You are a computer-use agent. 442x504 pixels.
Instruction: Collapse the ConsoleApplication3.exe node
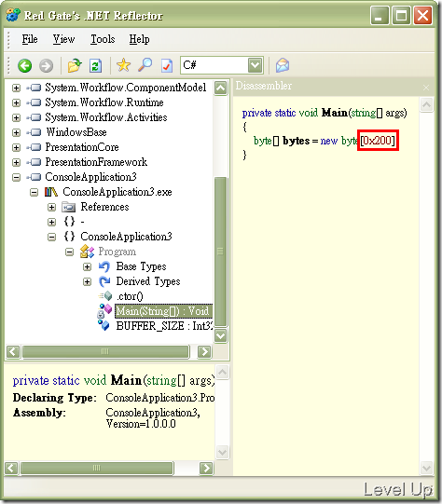click(x=34, y=192)
